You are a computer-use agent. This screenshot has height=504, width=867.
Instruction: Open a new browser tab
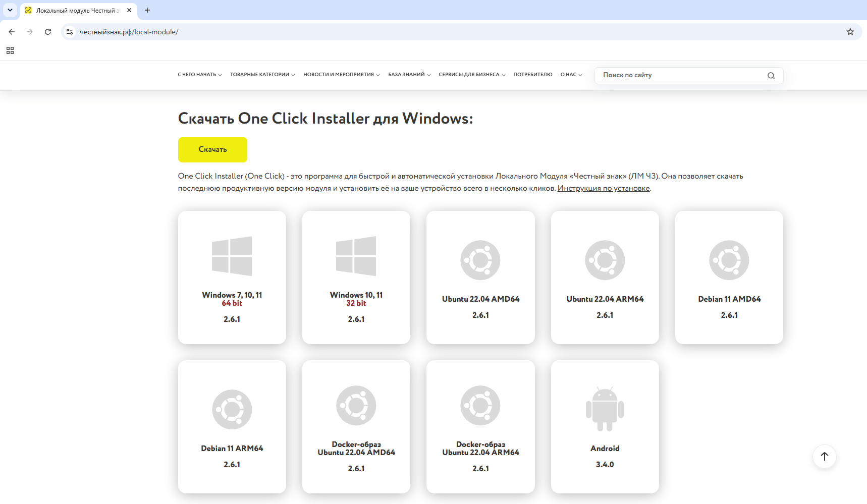[147, 10]
